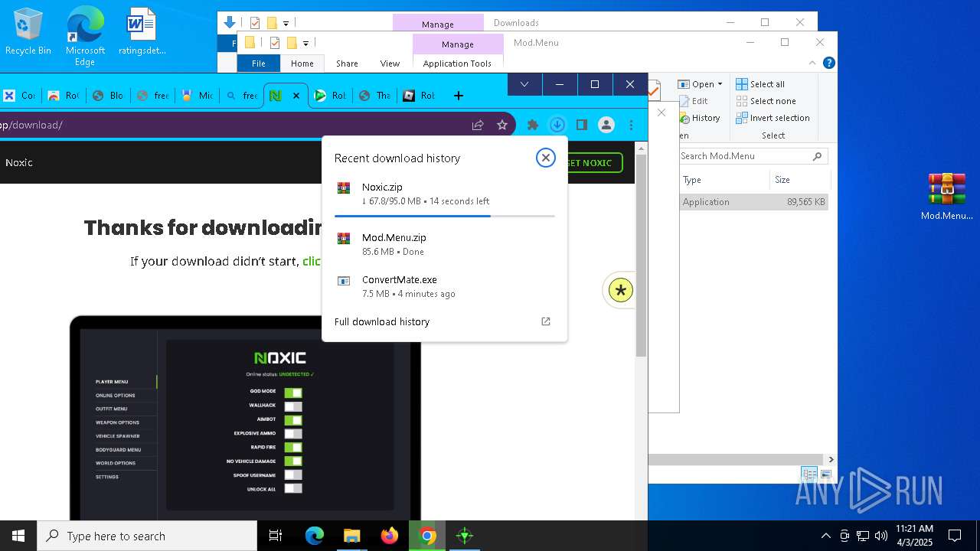980x551 pixels.
Task: Show hidden system tray icons
Action: pos(825,536)
